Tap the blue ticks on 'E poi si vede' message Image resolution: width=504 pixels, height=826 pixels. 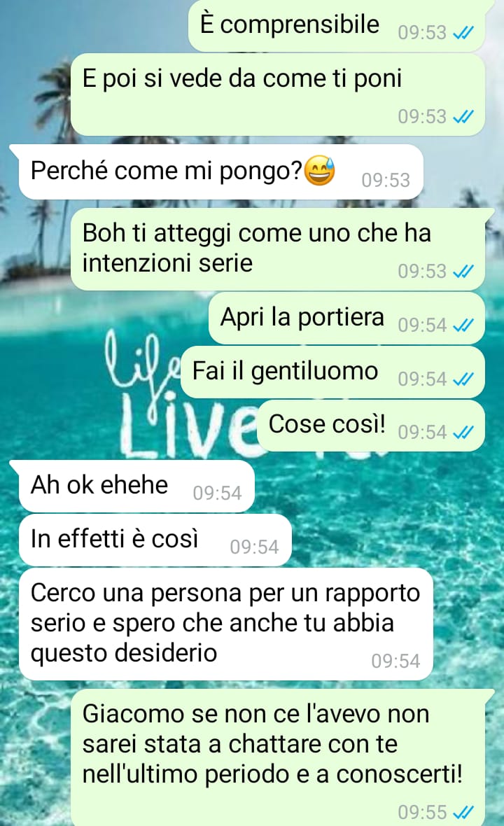463,116
